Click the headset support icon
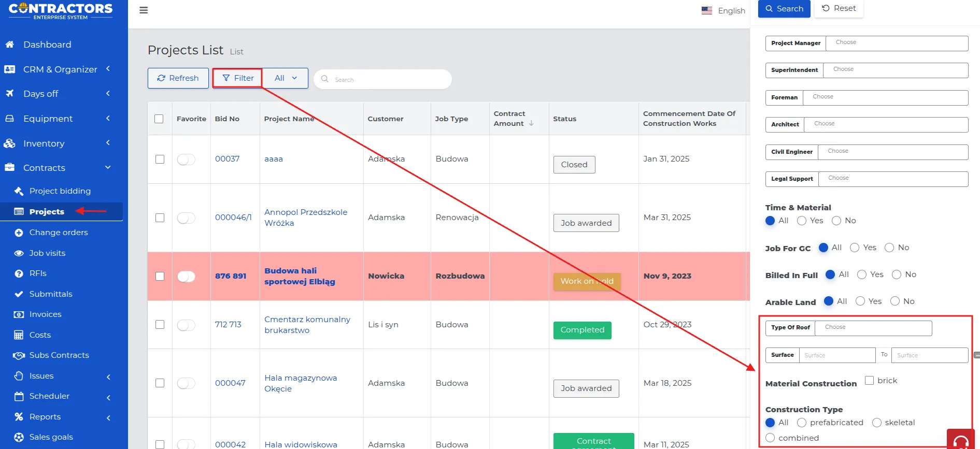This screenshot has height=449, width=980. [960, 441]
